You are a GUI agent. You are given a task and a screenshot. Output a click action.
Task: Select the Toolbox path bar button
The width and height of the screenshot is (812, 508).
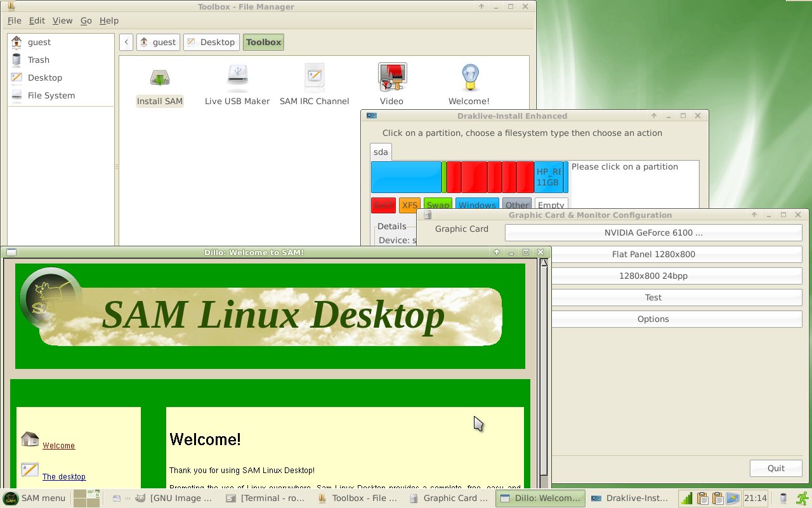pyautogui.click(x=263, y=42)
